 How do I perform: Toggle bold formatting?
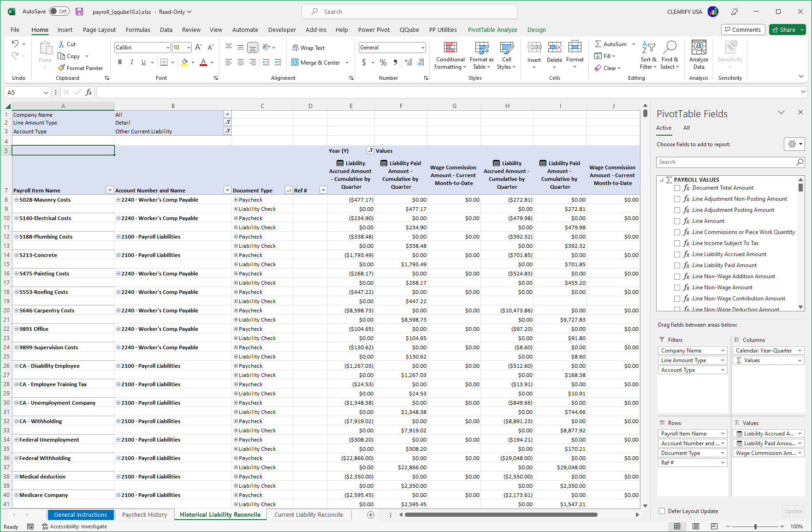click(119, 62)
